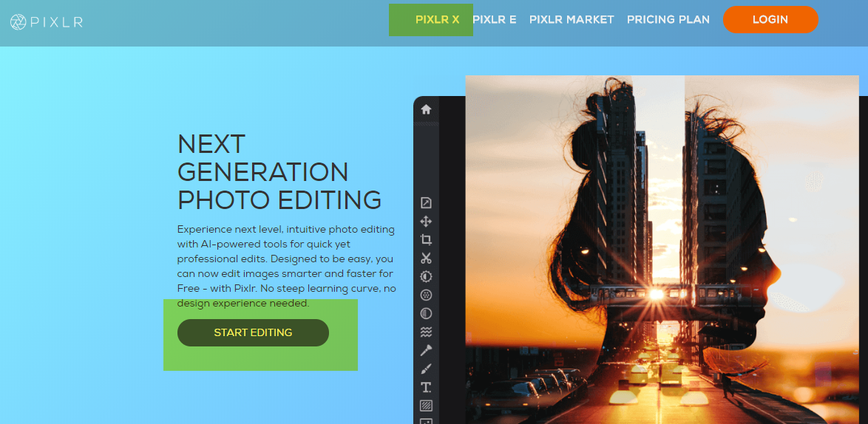Select the Crop tool
Image resolution: width=868 pixels, height=424 pixels.
pos(426,240)
